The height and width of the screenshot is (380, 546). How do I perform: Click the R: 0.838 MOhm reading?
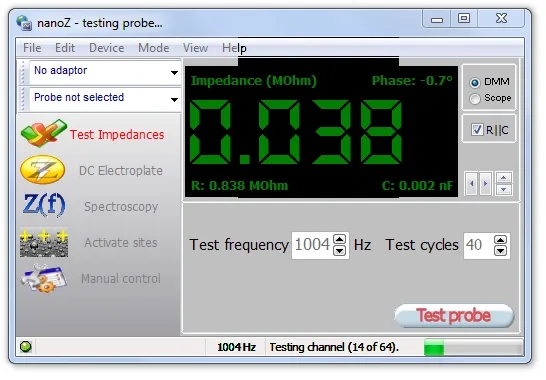(240, 186)
